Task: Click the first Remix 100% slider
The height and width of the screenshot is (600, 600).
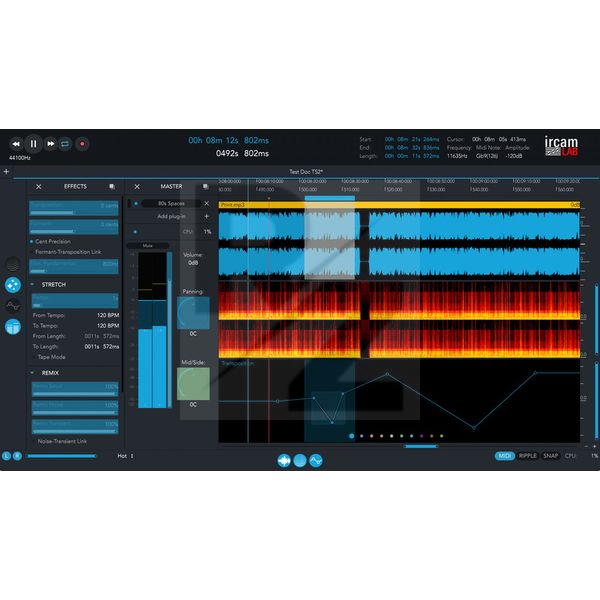Action: [x=75, y=389]
